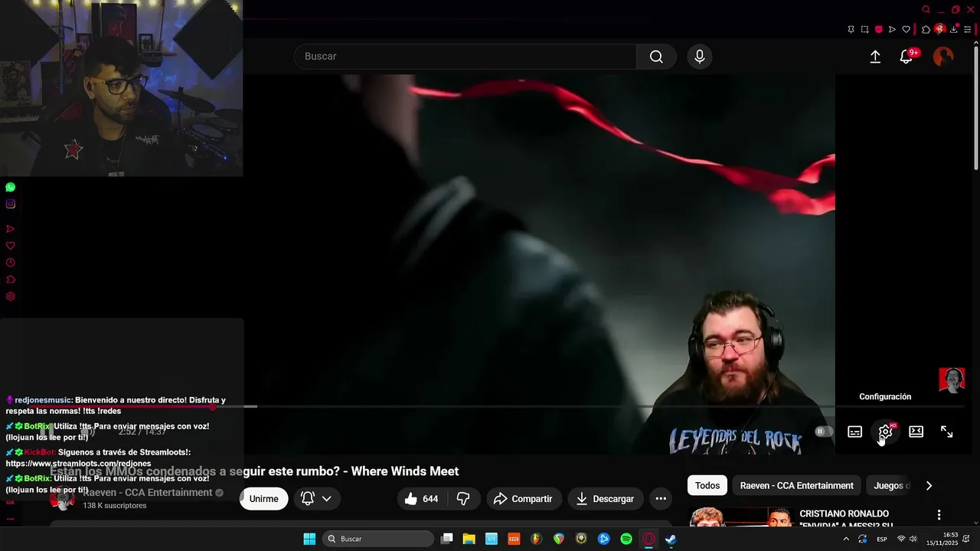Click the search magnifier button
Viewport: 980px width, 551px height.
click(x=656, y=57)
